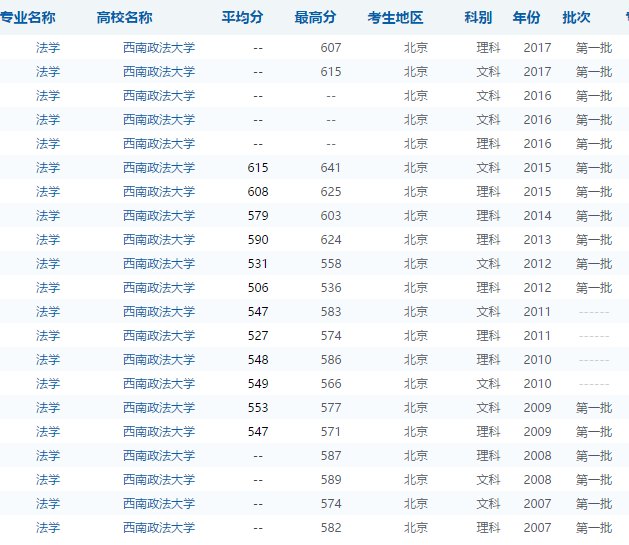Select highest score 615 in 2017 文科 row
This screenshot has width=629, height=545.
331,72
